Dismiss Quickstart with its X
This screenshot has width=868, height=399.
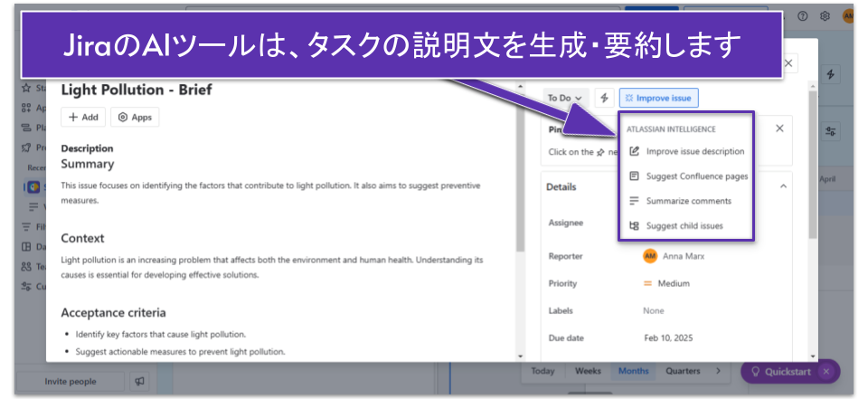tap(826, 371)
